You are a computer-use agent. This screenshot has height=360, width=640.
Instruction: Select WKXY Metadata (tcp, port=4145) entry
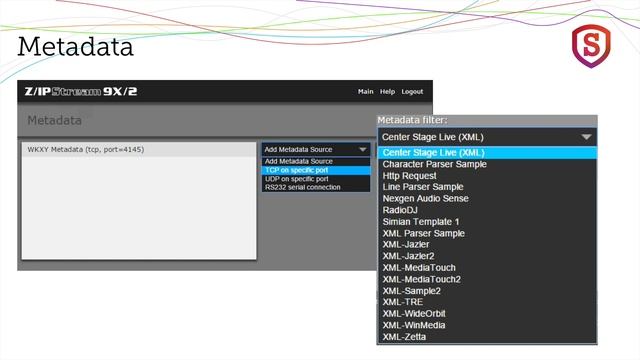[x=139, y=149]
